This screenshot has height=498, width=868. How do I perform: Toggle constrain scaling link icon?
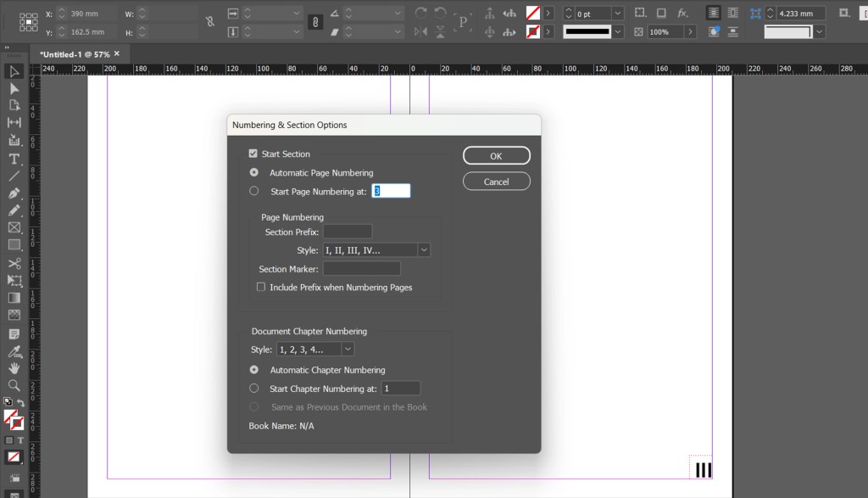[x=315, y=22]
